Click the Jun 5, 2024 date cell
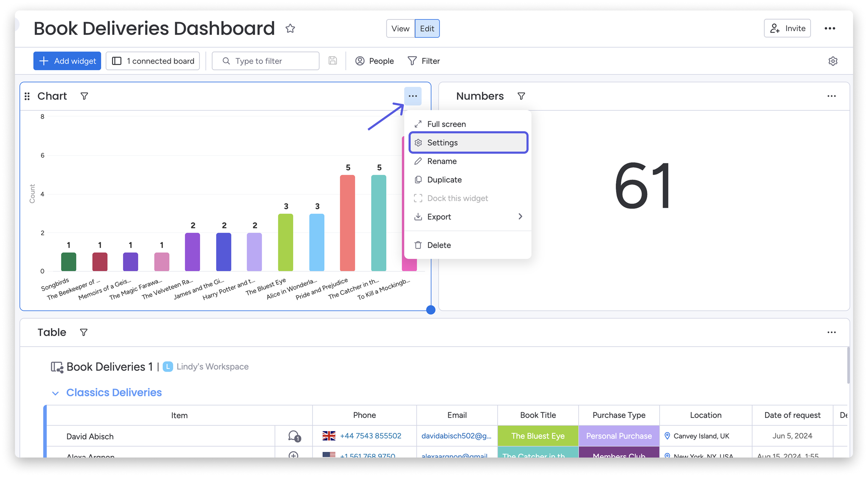The width and height of the screenshot is (868, 477). tap(792, 436)
